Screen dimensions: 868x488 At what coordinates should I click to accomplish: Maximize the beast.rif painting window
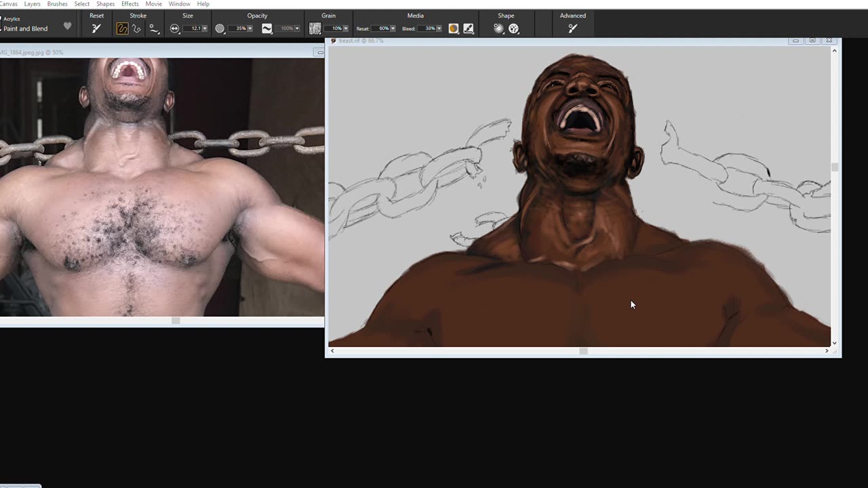point(812,41)
